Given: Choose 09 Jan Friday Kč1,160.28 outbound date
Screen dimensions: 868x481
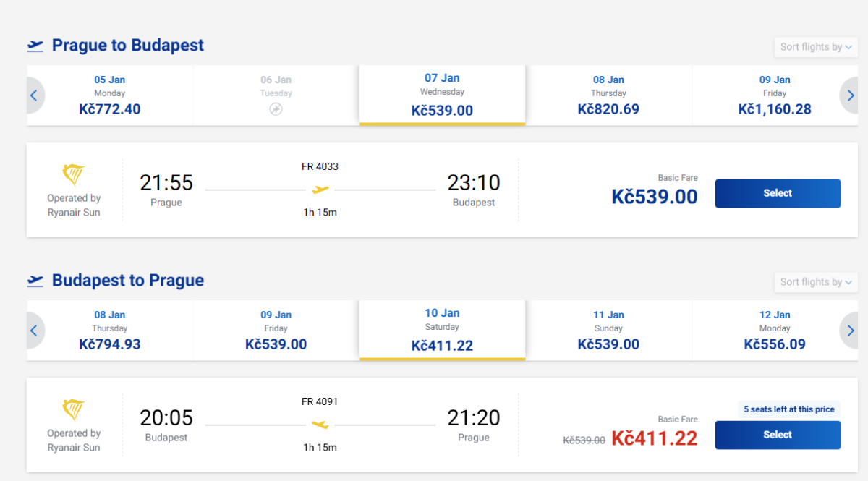Looking at the screenshot, I should pos(775,95).
